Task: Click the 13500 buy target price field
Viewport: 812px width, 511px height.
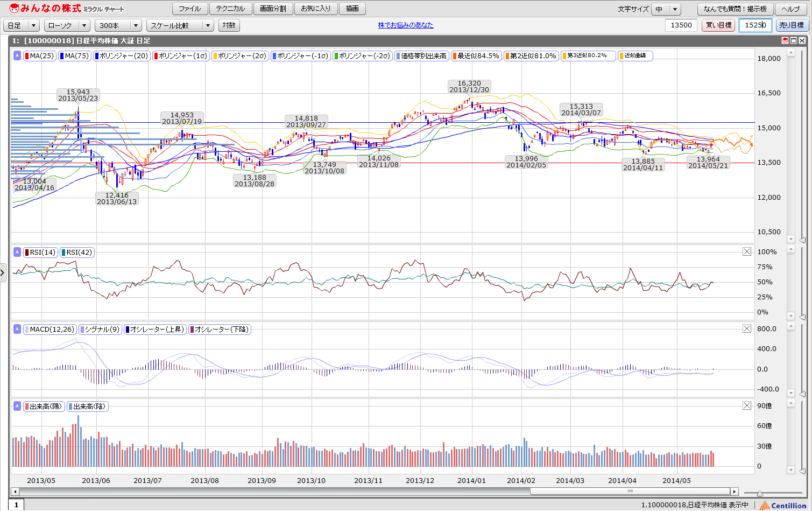Action: (681, 25)
